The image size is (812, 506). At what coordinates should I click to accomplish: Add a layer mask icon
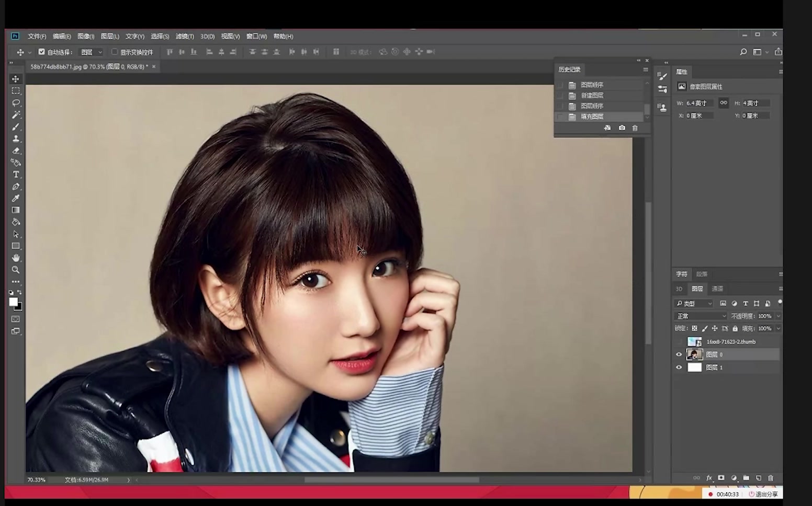pos(721,478)
